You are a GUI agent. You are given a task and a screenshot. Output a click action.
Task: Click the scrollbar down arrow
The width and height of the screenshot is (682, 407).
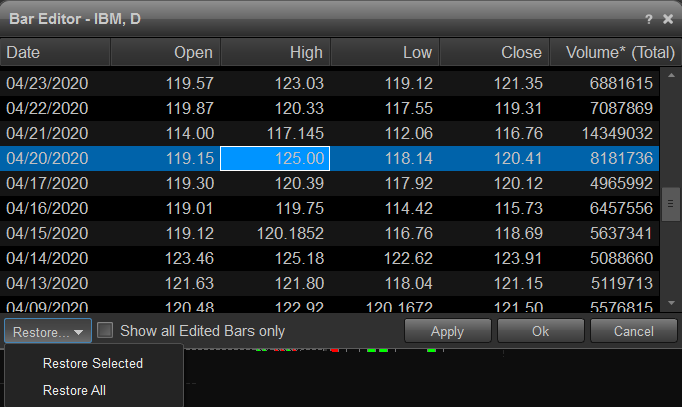[x=671, y=303]
